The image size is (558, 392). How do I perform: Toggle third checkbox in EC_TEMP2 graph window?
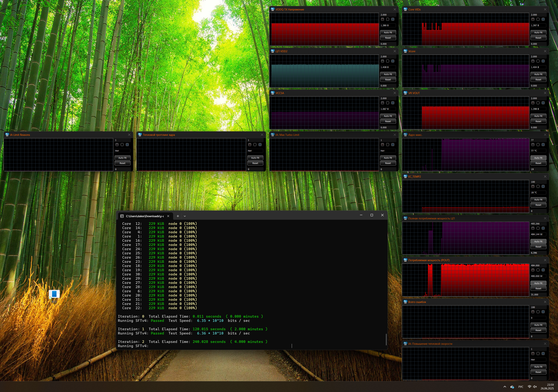(x=543, y=186)
